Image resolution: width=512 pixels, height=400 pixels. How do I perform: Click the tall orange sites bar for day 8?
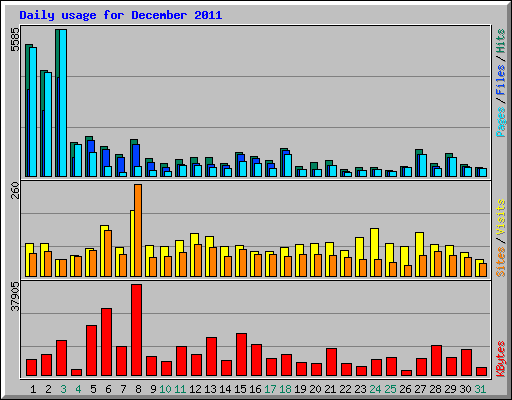coord(138,230)
